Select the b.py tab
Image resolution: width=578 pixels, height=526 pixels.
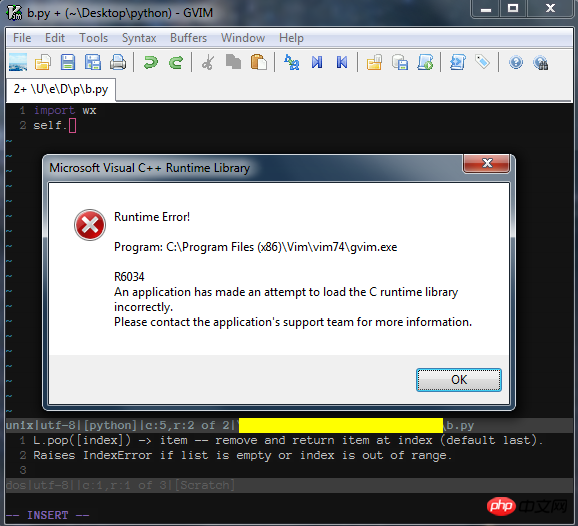pyautogui.click(x=61, y=89)
